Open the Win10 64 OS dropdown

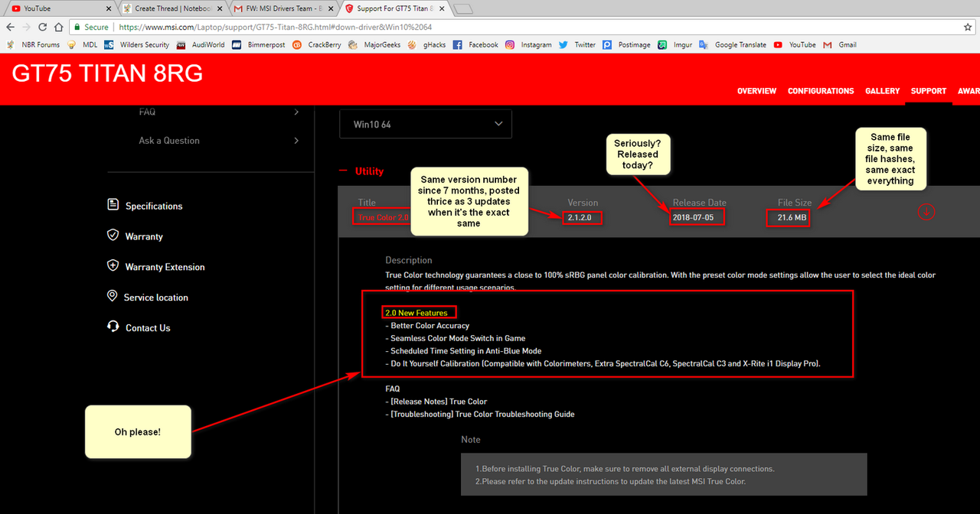click(x=426, y=124)
